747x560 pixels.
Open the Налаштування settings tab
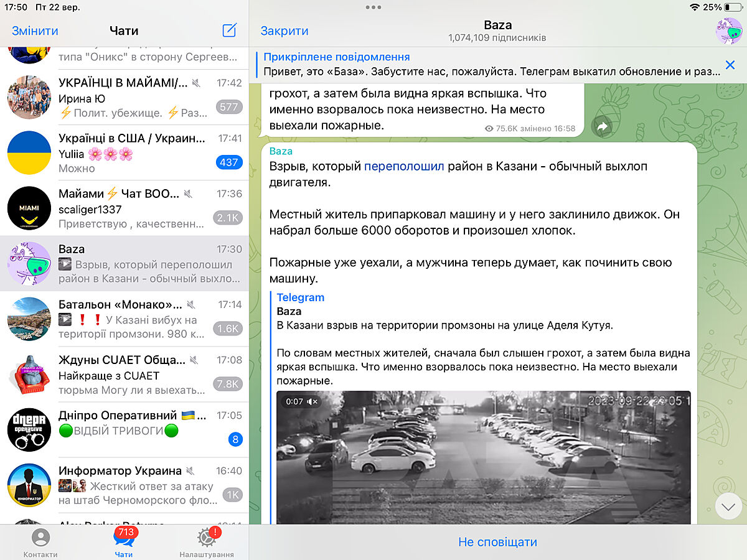(x=207, y=543)
